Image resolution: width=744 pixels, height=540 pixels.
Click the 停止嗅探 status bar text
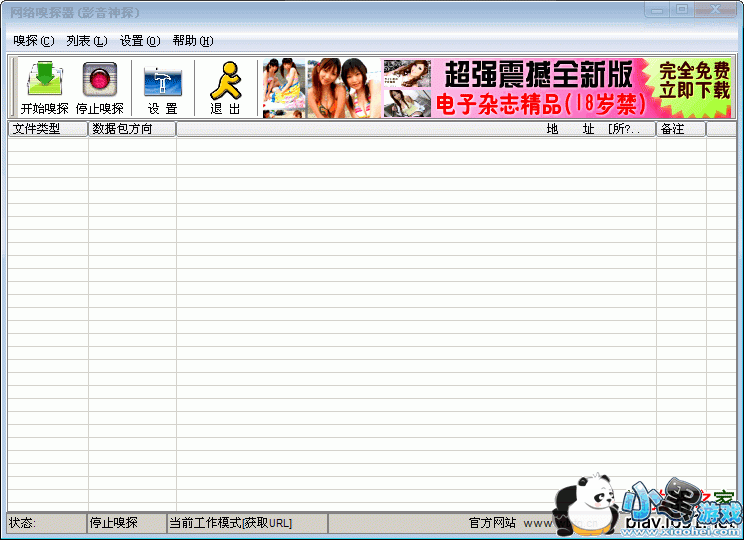114,523
